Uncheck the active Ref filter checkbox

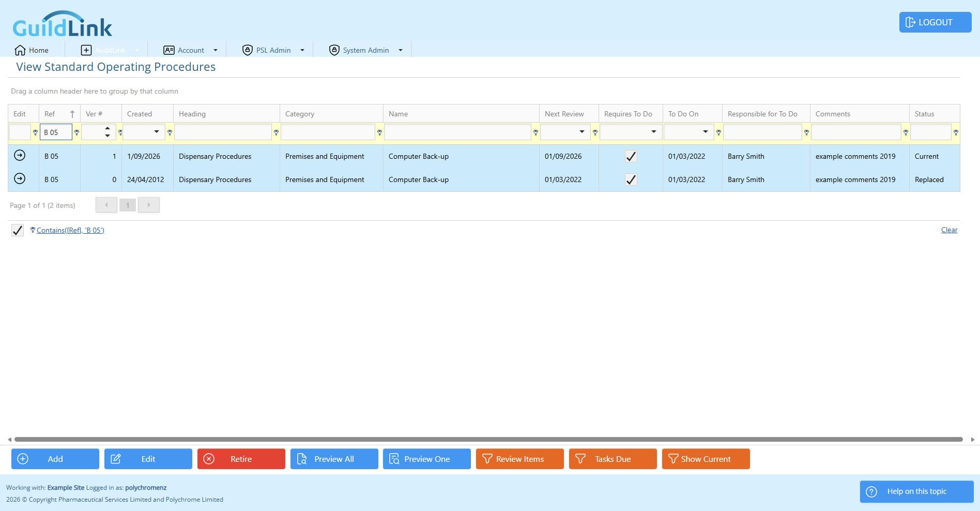pos(18,230)
